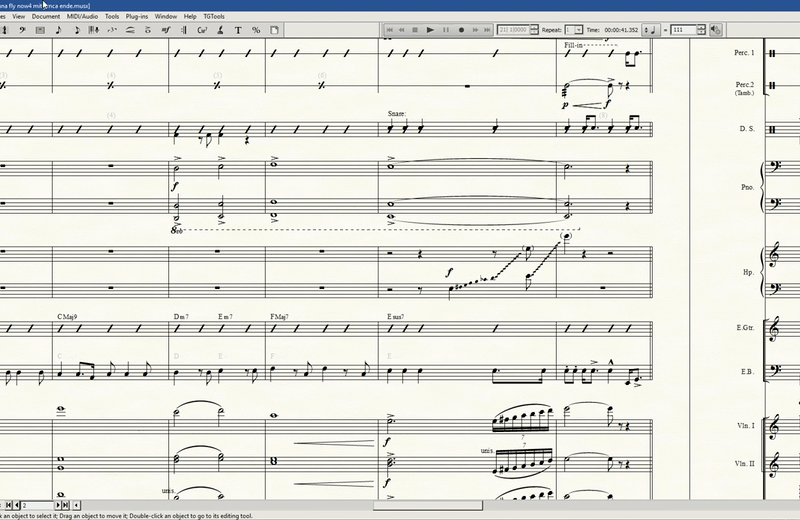Open the Plug-ins menu
Screen dimensions: 800x520
point(137,17)
